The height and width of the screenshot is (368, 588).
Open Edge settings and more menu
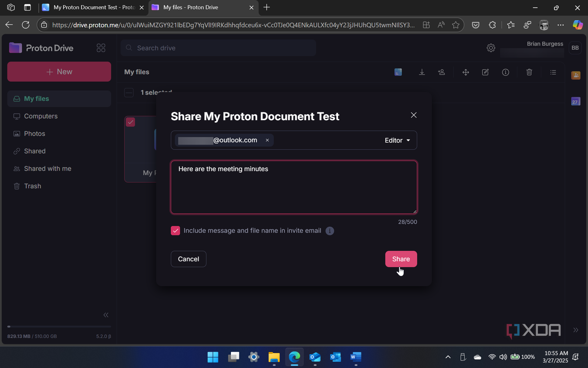click(x=561, y=25)
